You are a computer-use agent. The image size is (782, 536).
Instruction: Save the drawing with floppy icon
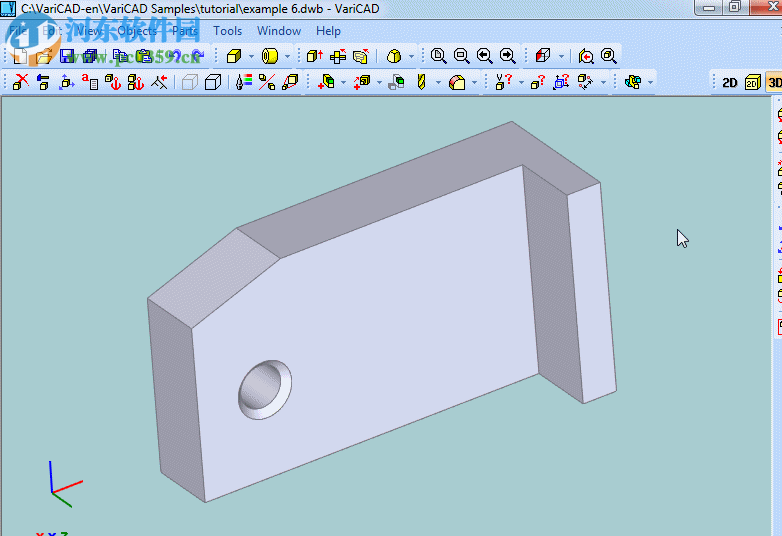click(x=67, y=56)
